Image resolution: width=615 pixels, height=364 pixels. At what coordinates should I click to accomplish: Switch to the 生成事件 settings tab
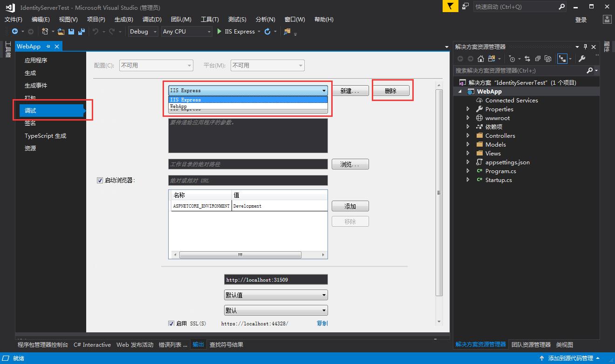36,86
